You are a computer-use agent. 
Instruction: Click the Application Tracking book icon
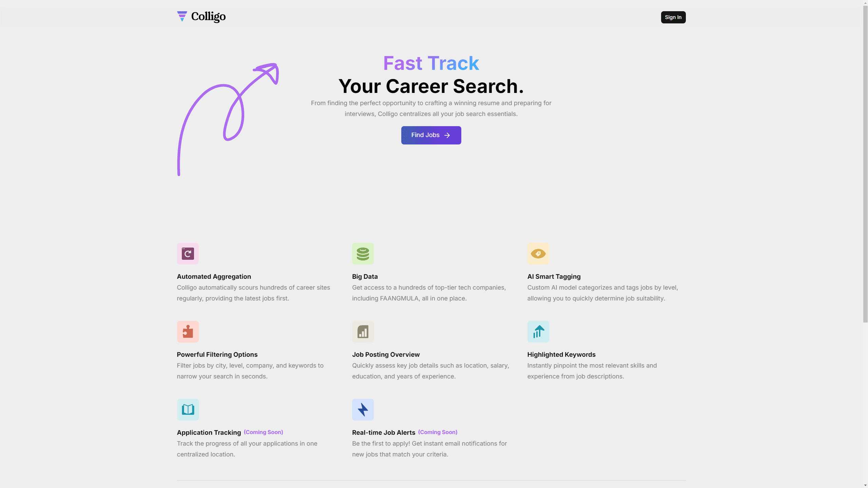pyautogui.click(x=188, y=410)
